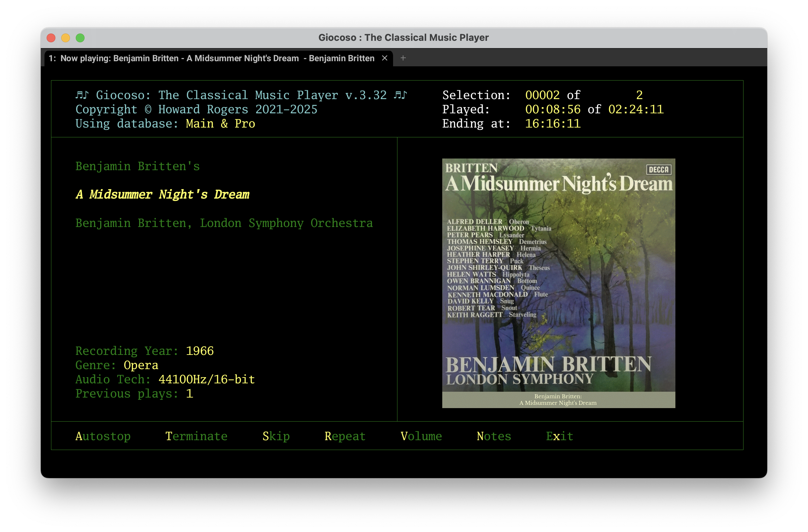Click the A Midsummer Night's Dream title
The image size is (808, 532).
click(x=162, y=194)
